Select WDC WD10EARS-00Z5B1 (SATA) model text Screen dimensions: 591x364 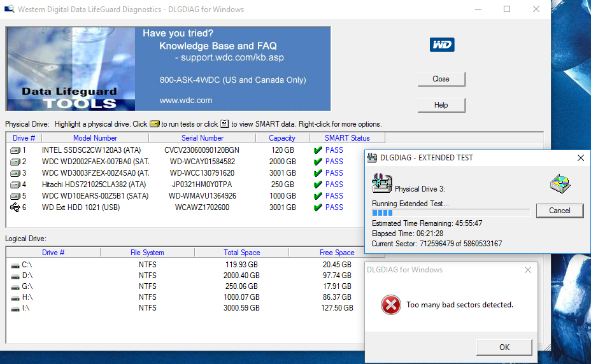click(95, 196)
